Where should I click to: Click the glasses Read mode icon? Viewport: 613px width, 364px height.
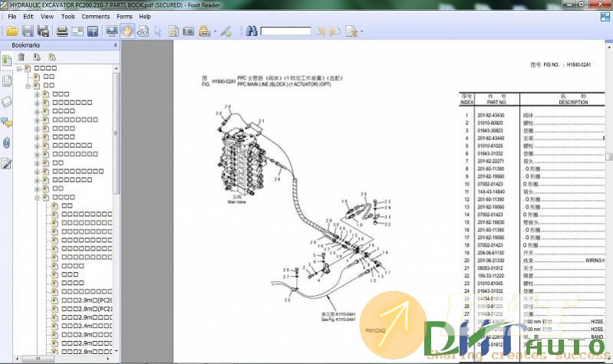143,31
